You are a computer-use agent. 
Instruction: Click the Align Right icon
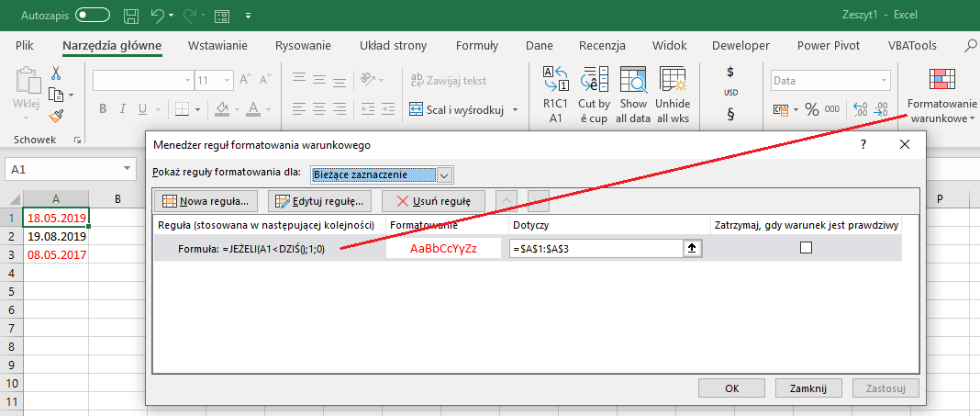point(340,109)
